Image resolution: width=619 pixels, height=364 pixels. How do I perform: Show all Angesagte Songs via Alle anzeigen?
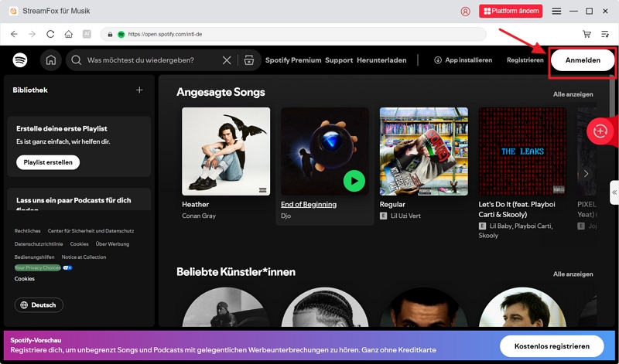click(573, 94)
